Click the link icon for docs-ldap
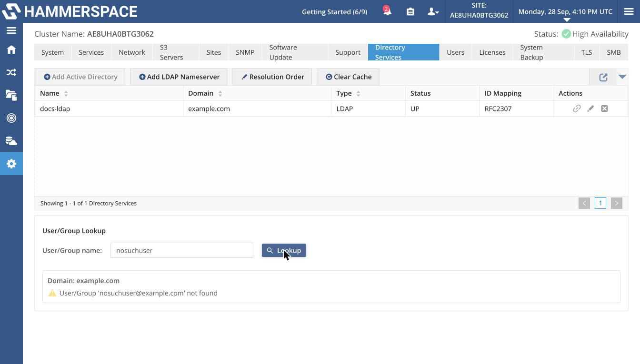 click(577, 108)
